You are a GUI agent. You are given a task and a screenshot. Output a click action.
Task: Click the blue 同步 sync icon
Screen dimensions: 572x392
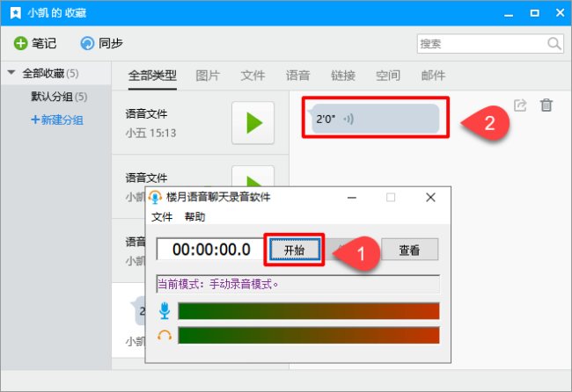pos(87,43)
